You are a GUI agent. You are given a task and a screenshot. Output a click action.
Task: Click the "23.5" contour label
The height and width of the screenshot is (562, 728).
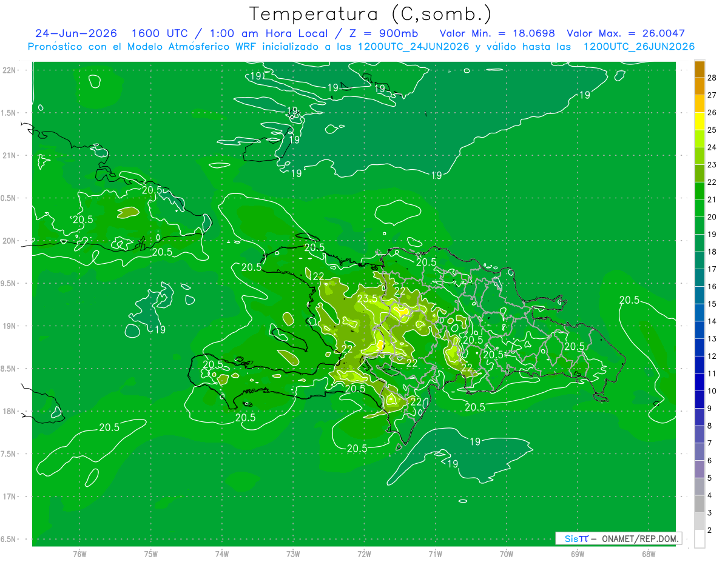(368, 298)
